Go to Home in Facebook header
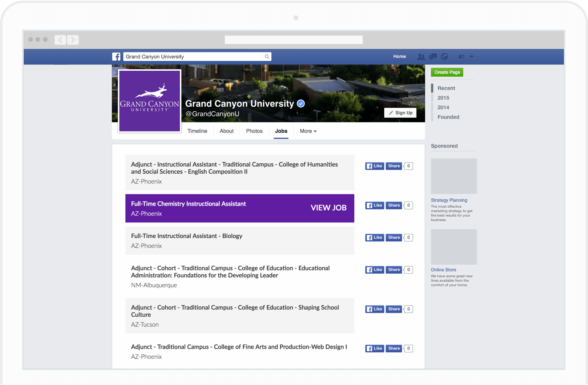 coord(400,57)
